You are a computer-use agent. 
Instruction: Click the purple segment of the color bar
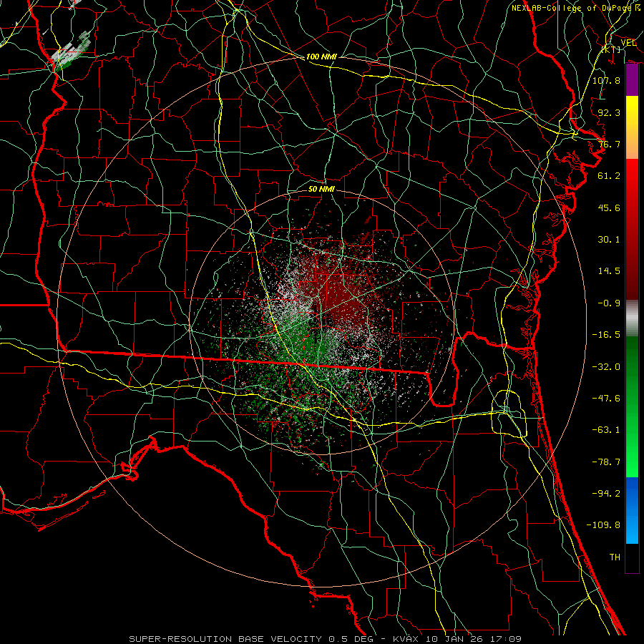coord(632,79)
